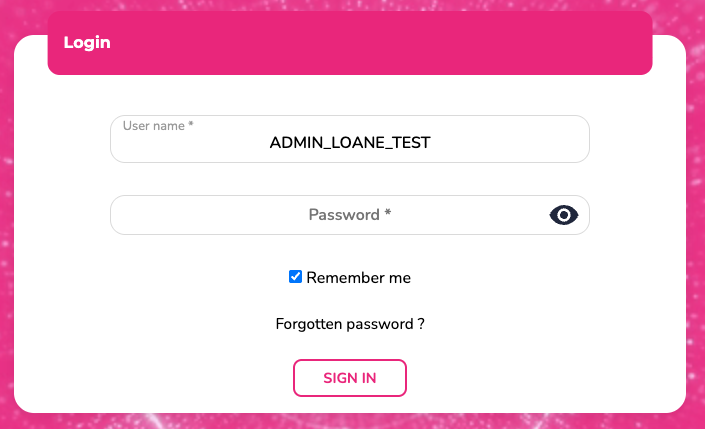Open the Forgotten password link
This screenshot has width=705, height=429.
coord(350,324)
